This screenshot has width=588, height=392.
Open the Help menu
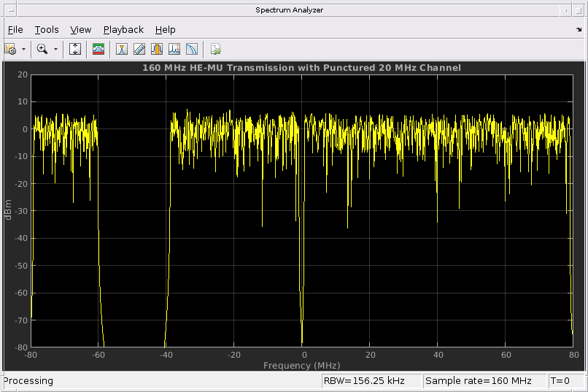coord(166,30)
